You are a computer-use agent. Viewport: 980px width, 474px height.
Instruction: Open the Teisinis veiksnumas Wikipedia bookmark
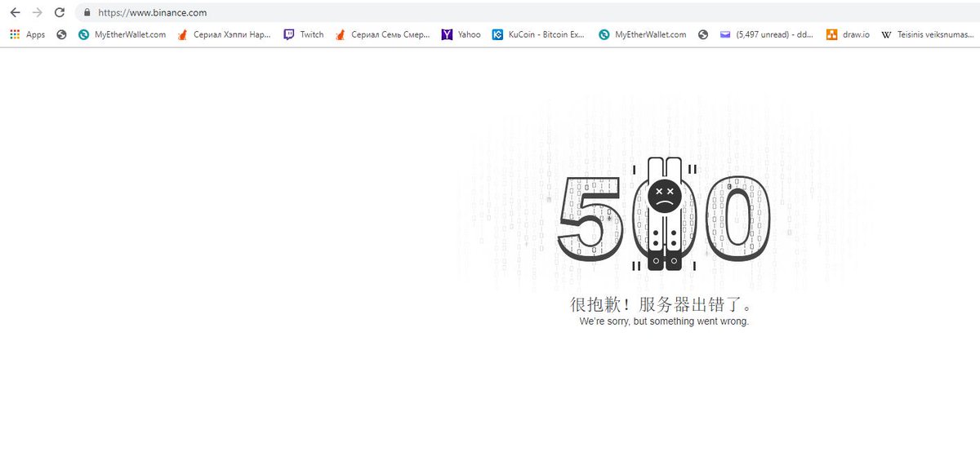tap(928, 34)
